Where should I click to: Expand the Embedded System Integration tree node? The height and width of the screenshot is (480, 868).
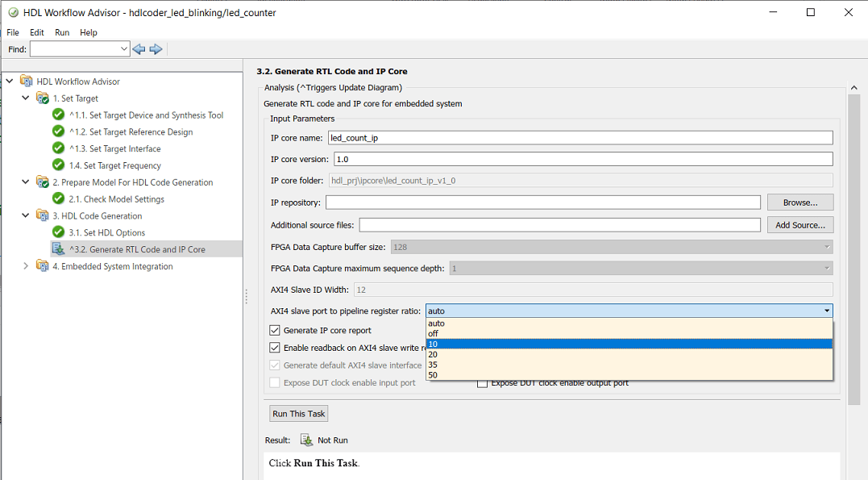(x=25, y=266)
